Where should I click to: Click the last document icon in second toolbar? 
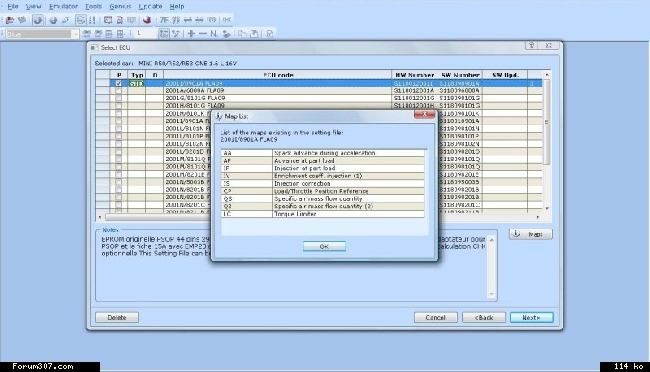click(270, 34)
